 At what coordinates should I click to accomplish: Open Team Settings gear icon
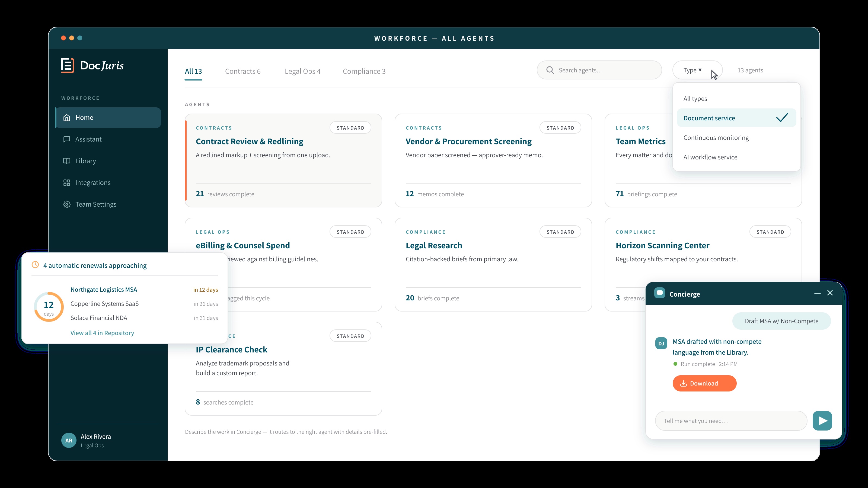point(67,204)
